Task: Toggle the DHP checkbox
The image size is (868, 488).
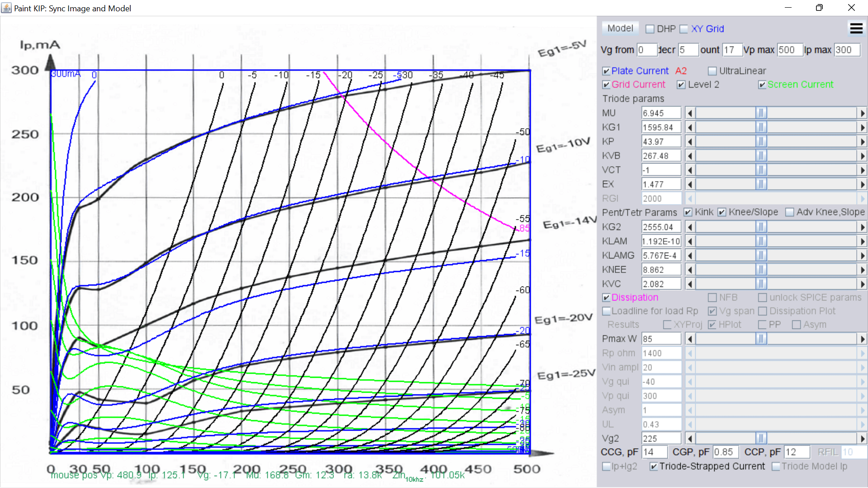Action: coord(650,29)
